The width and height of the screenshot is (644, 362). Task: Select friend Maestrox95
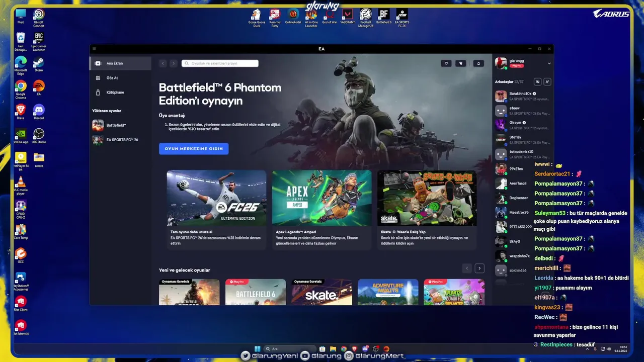(x=523, y=212)
